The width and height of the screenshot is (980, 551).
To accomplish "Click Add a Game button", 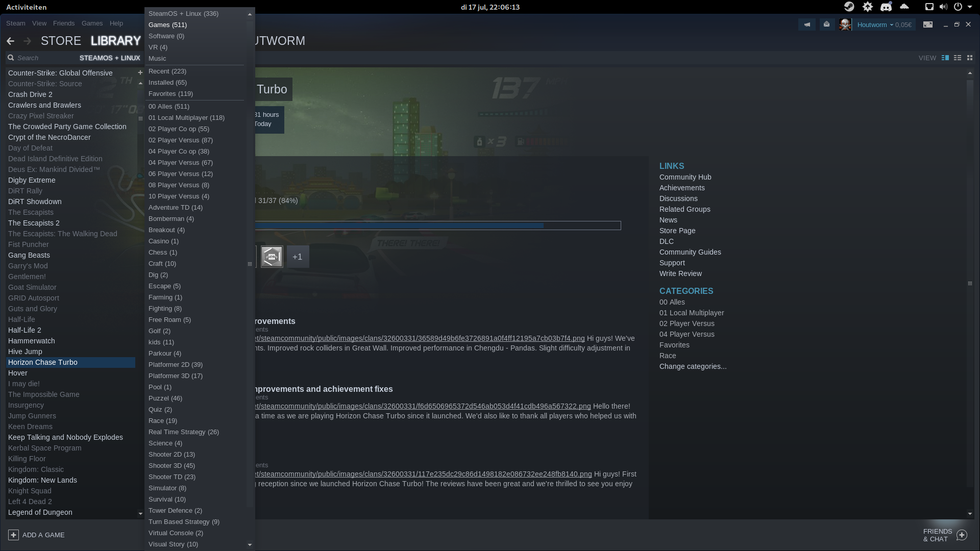I will click(x=36, y=535).
